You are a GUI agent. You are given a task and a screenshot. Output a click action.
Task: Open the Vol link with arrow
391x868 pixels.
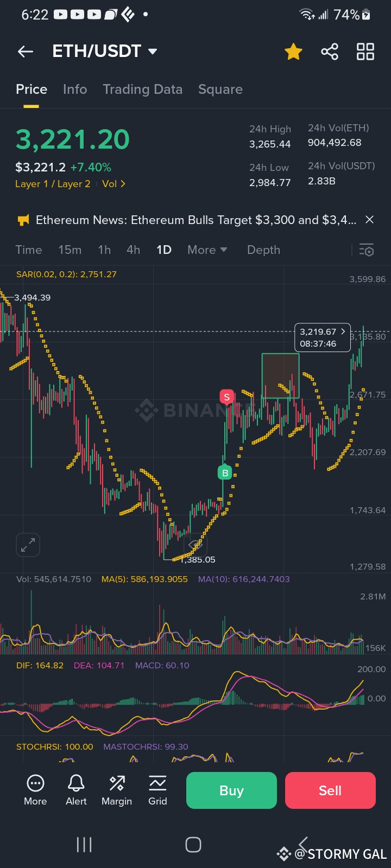114,184
